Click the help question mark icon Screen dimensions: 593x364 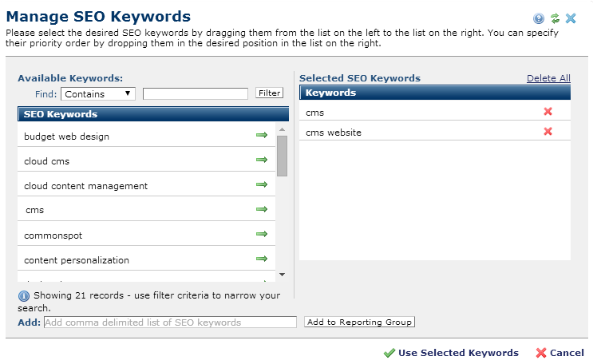(x=540, y=18)
